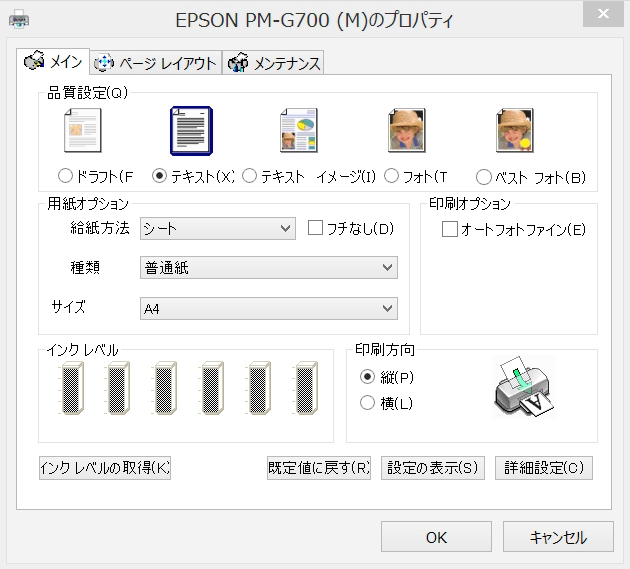
Task: Switch to the メンテナンス tab
Action: tap(273, 63)
